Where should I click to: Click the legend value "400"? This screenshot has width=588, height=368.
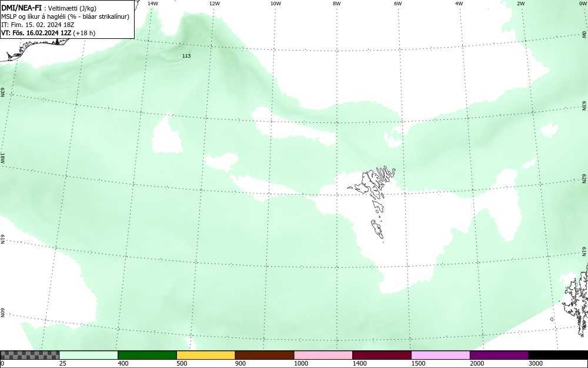click(123, 363)
